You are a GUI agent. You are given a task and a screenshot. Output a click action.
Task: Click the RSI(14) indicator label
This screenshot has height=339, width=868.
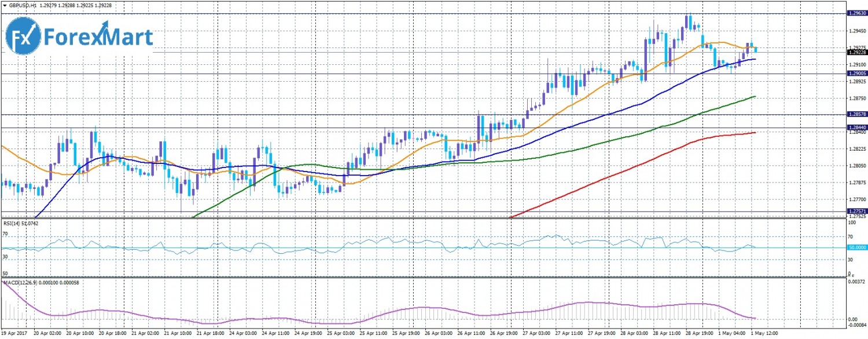coord(13,223)
